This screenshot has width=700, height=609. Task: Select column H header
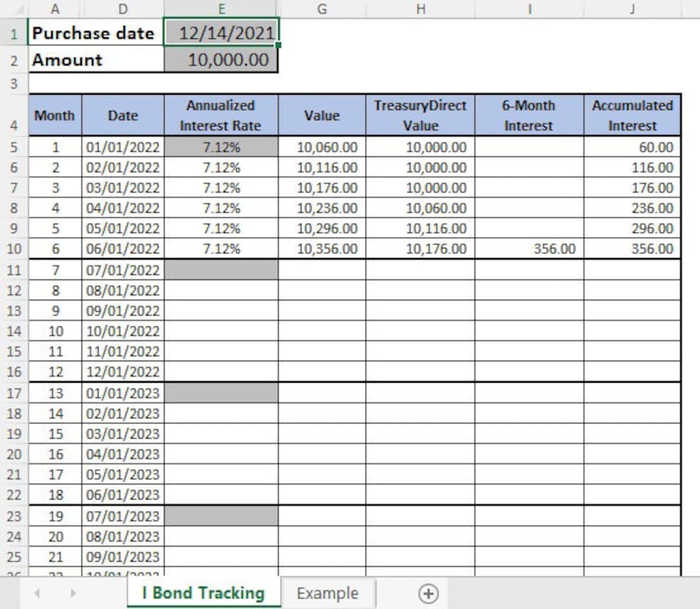point(421,8)
